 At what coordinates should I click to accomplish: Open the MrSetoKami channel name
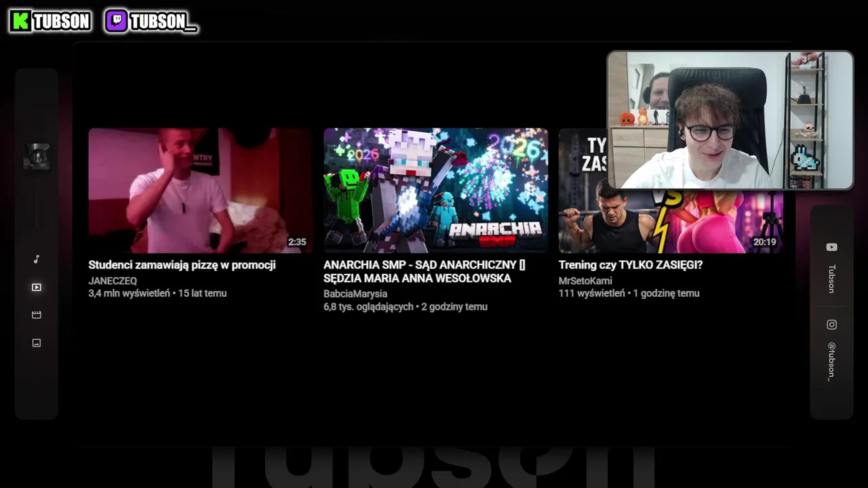click(x=585, y=281)
